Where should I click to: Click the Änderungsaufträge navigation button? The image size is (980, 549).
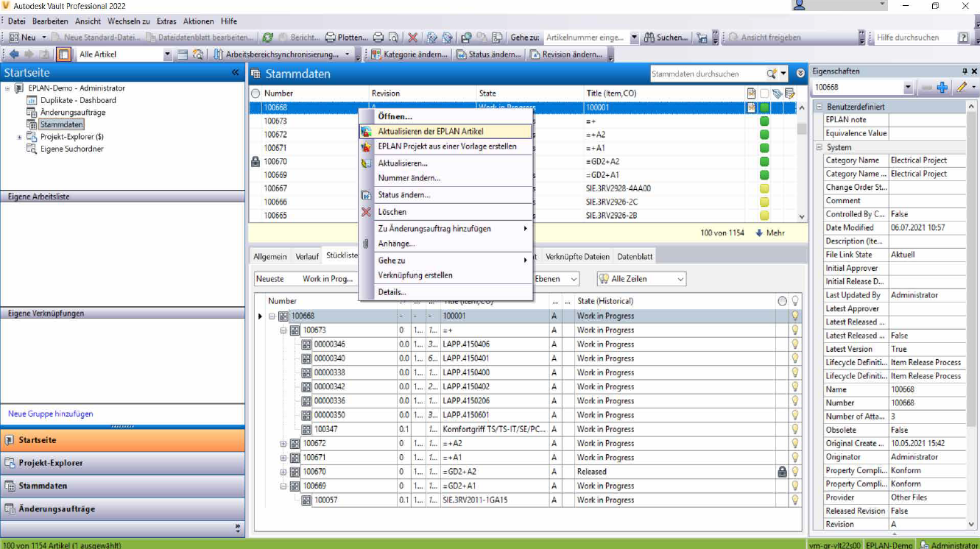coord(122,509)
